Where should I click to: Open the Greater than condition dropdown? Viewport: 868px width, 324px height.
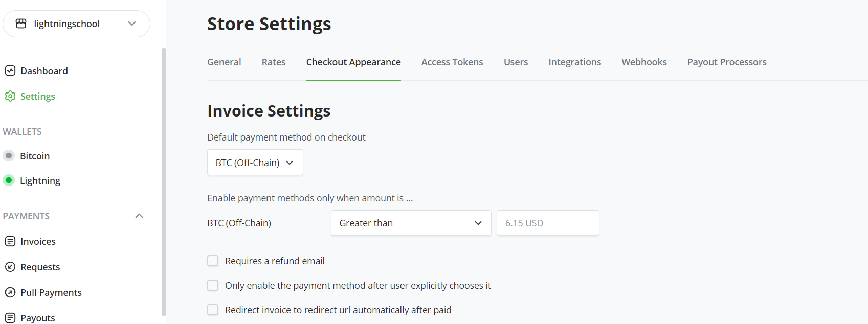(411, 223)
